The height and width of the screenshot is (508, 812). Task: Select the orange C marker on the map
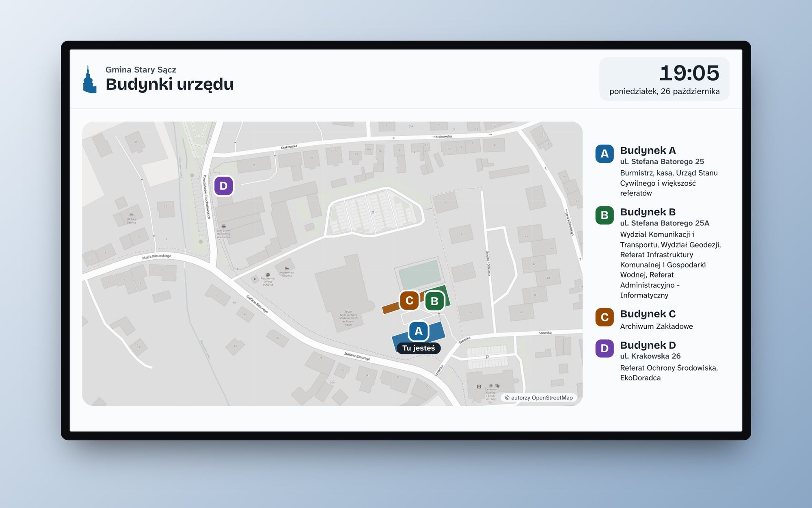coord(409,300)
